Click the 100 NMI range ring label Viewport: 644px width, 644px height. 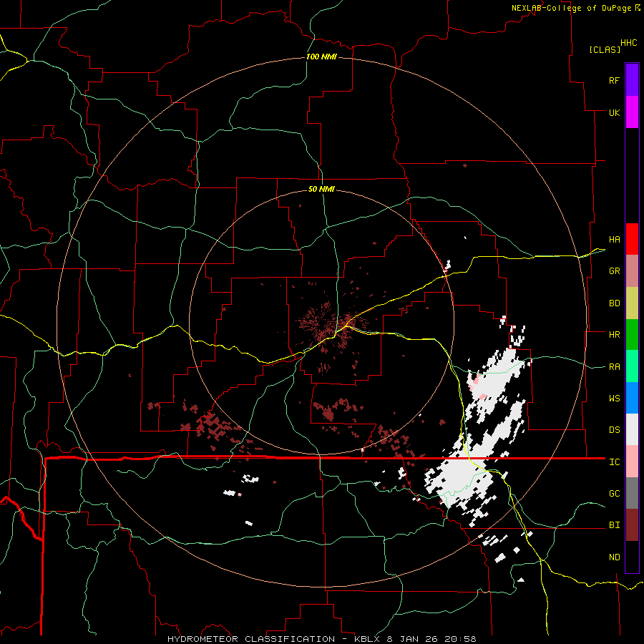point(321,57)
